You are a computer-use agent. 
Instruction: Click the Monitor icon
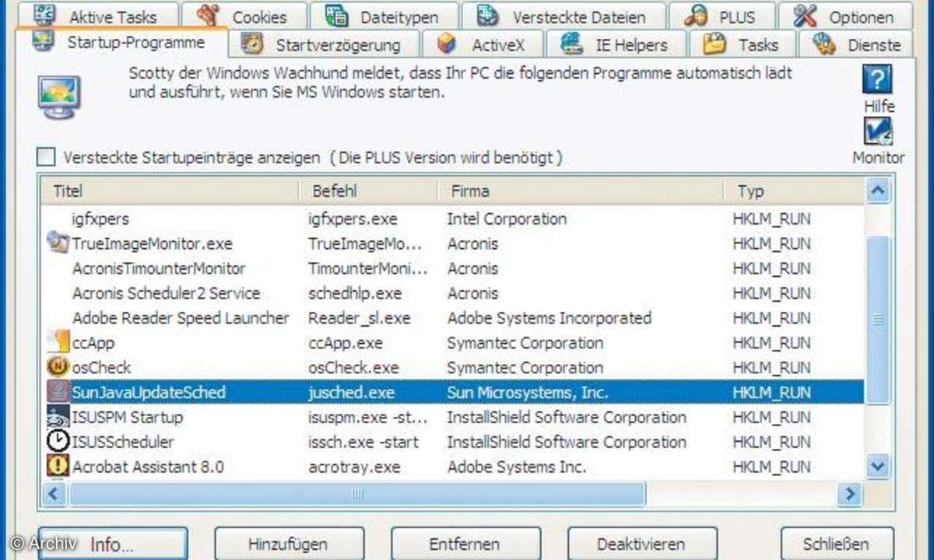(878, 131)
